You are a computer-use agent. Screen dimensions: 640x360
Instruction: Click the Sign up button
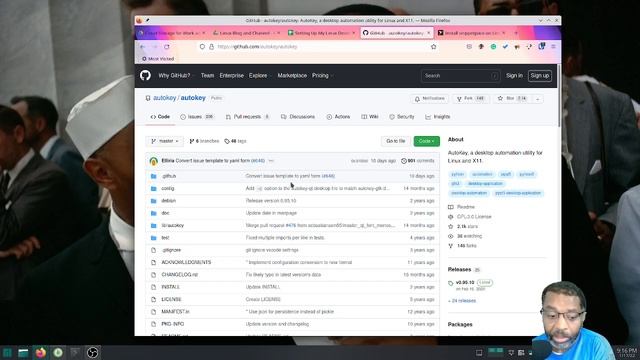click(x=540, y=76)
